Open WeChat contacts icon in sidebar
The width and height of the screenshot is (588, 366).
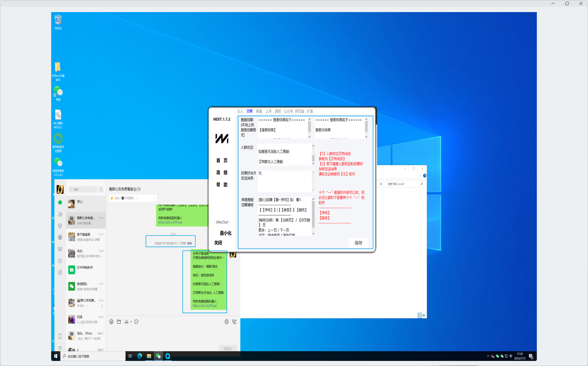point(60,214)
